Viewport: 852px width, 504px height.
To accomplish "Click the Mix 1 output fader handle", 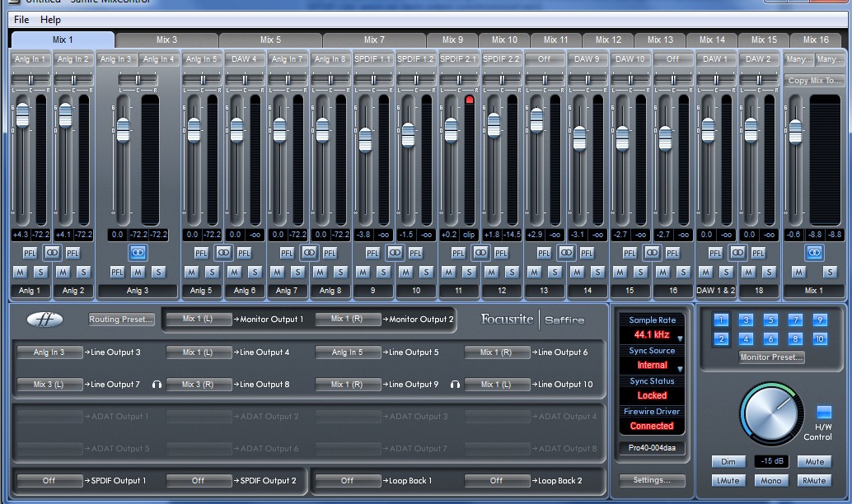I will click(795, 132).
